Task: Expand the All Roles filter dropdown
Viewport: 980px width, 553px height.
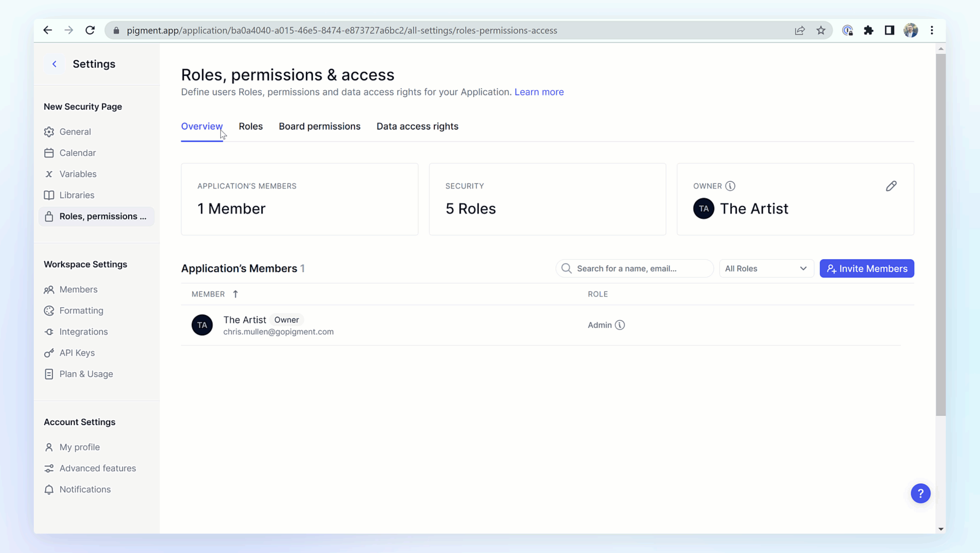Action: tap(766, 268)
